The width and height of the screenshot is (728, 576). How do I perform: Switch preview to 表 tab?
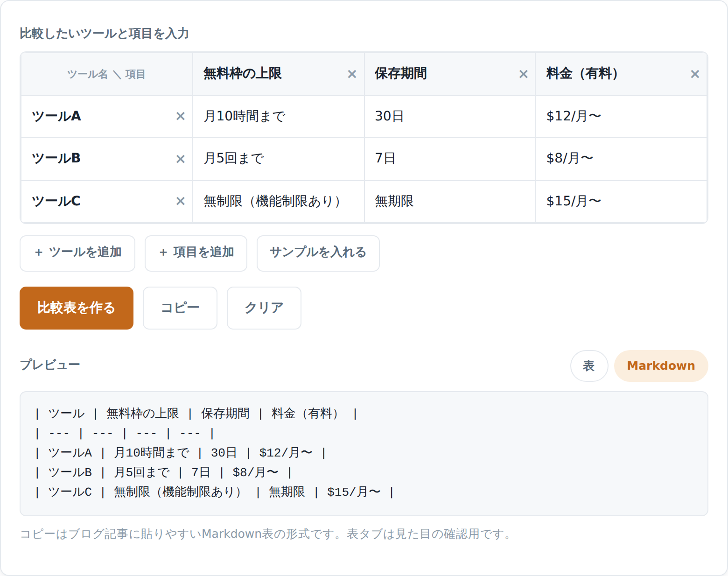(x=589, y=366)
